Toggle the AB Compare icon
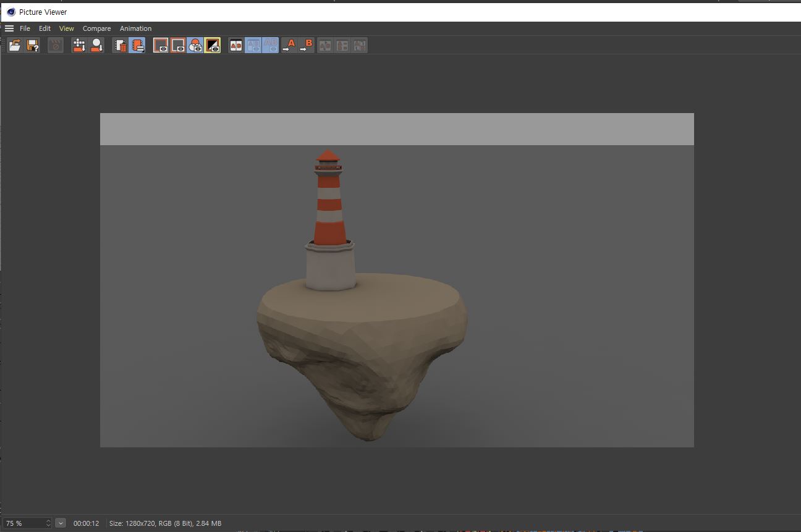 pyautogui.click(x=235, y=45)
